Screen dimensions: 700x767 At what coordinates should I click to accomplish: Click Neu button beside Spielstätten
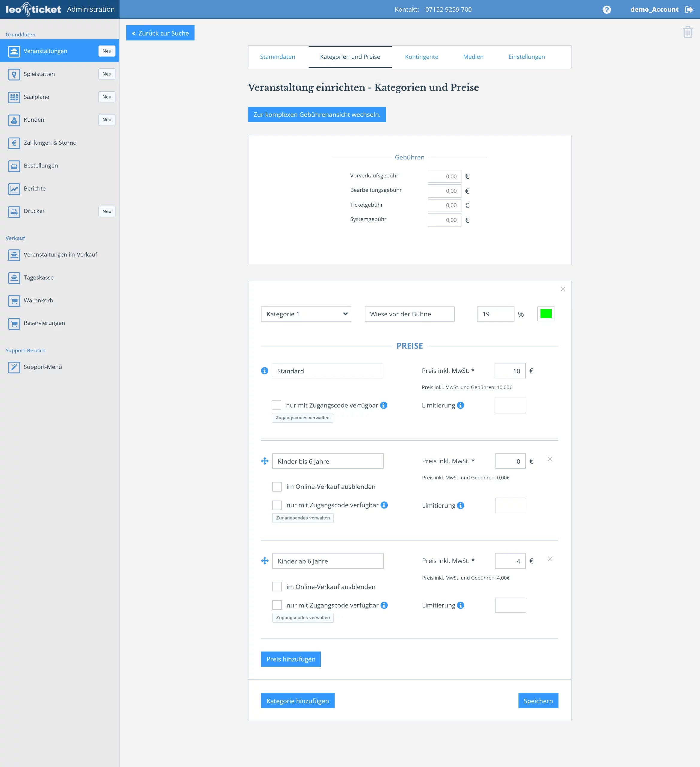click(x=107, y=74)
